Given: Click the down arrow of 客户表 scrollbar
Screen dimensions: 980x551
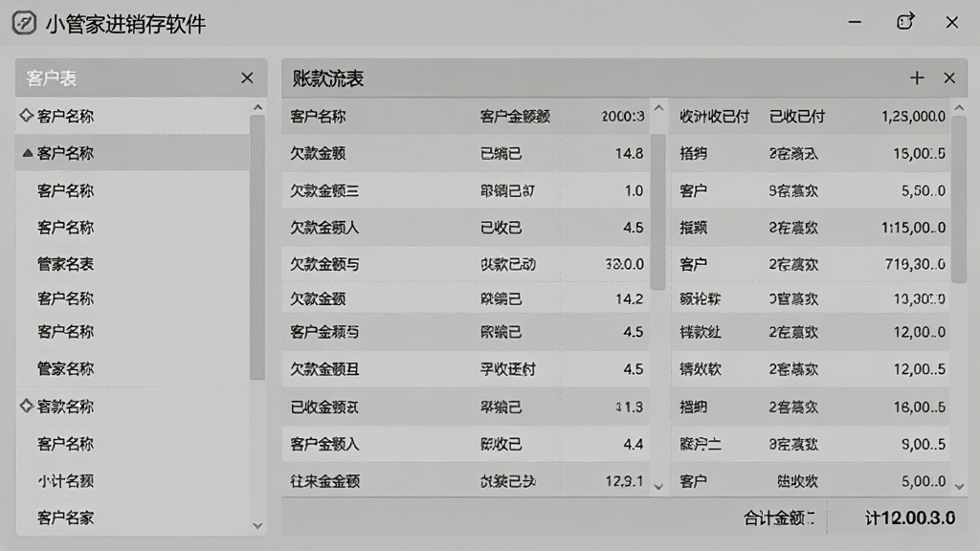Looking at the screenshot, I should (x=257, y=526).
